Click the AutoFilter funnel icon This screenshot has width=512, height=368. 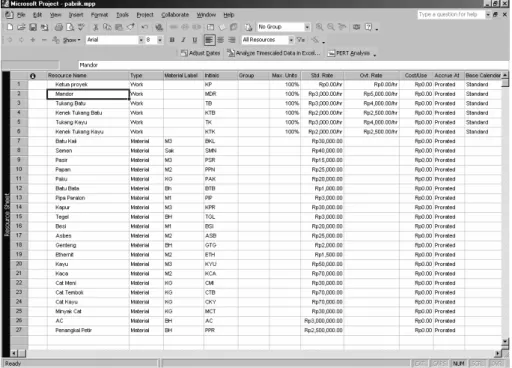301,40
